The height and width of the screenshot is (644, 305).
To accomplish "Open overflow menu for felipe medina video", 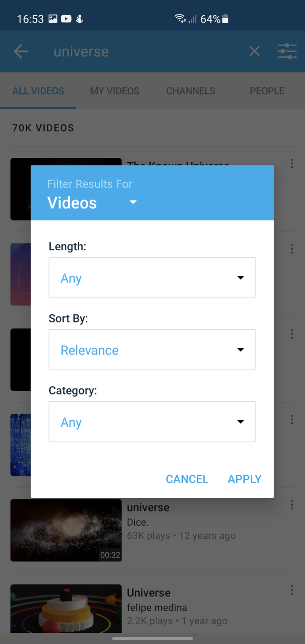I will [x=292, y=590].
